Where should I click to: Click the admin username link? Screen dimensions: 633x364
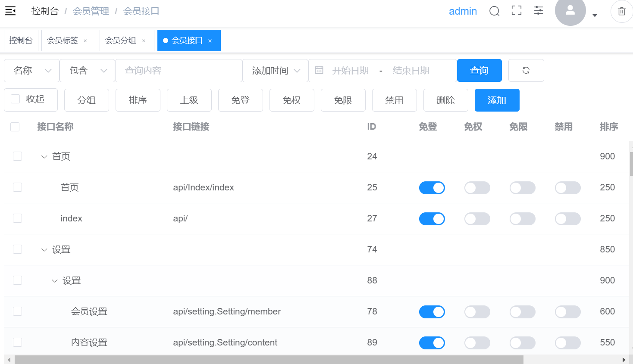[x=463, y=11]
